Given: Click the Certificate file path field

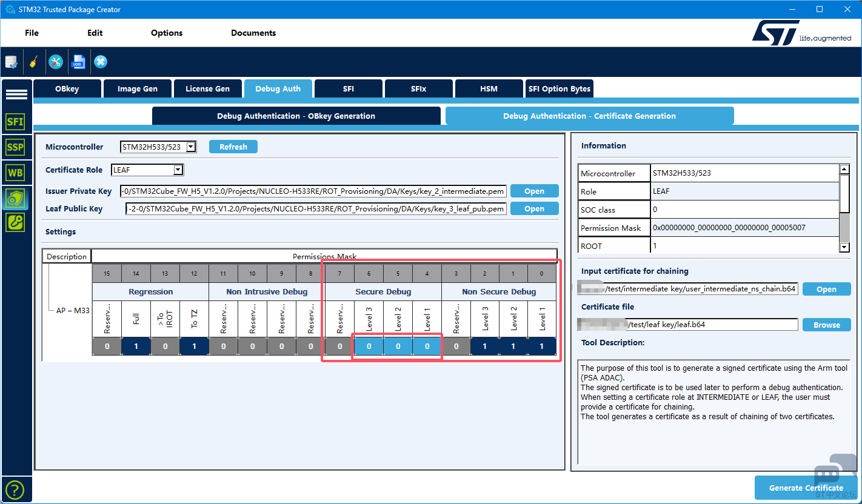Looking at the screenshot, I should click(689, 325).
